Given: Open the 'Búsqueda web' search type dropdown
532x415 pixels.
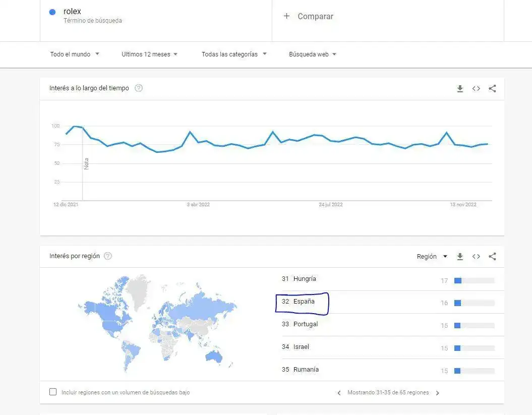Looking at the screenshot, I should [x=312, y=54].
